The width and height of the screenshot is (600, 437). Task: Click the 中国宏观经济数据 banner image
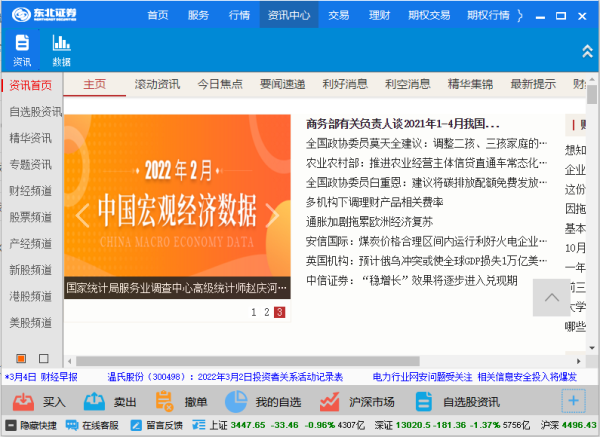(177, 195)
